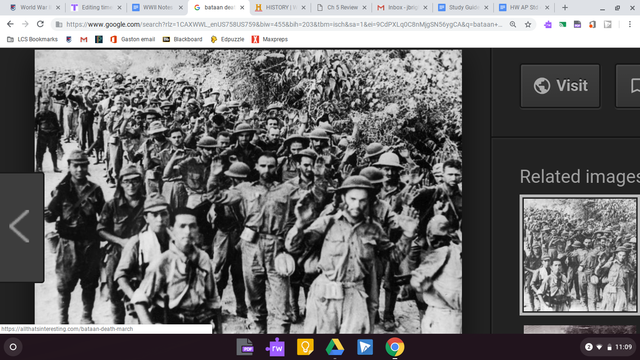Open the PDF app in the shelf
The height and width of the screenshot is (360, 640).
click(x=245, y=347)
